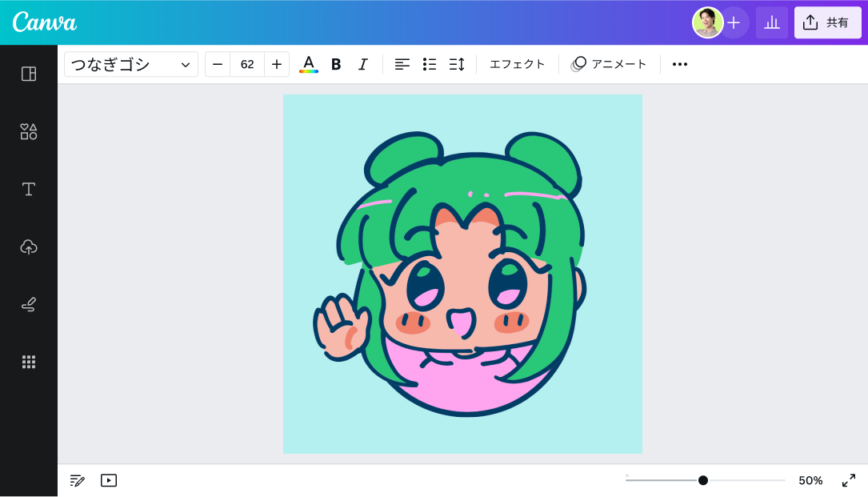
Task: Open the text tool panel
Action: (29, 189)
